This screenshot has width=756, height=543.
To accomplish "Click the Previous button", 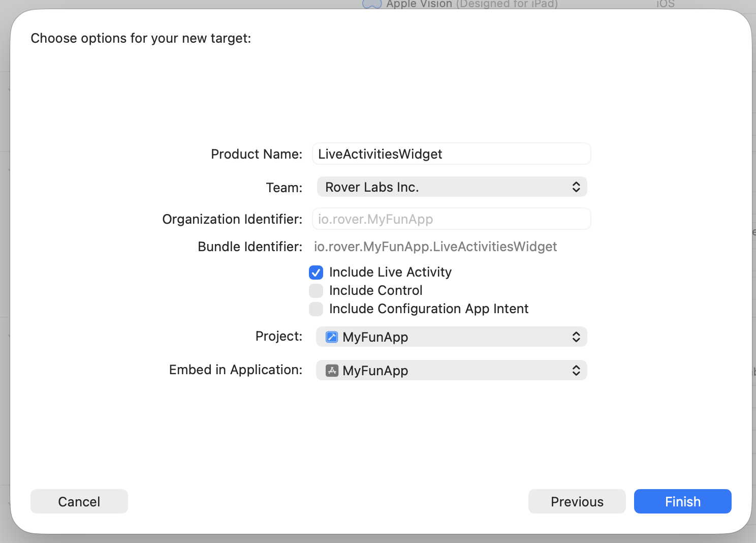I will coord(577,501).
